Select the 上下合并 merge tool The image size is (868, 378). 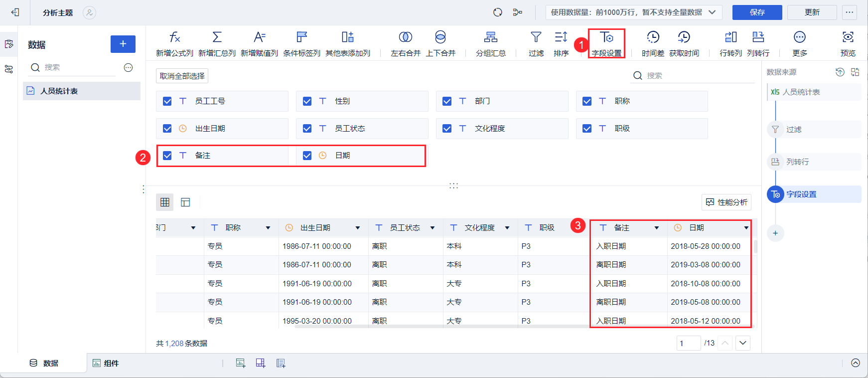(440, 43)
